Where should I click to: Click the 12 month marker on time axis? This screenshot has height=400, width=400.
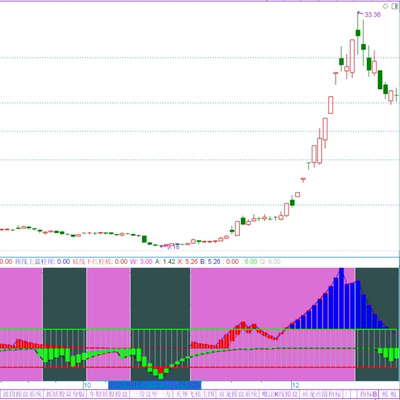point(296,385)
